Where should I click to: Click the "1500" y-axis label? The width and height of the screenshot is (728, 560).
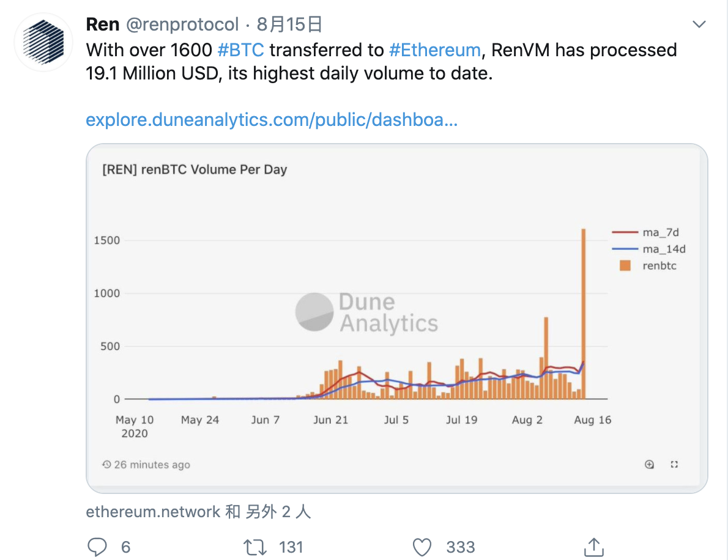[107, 240]
